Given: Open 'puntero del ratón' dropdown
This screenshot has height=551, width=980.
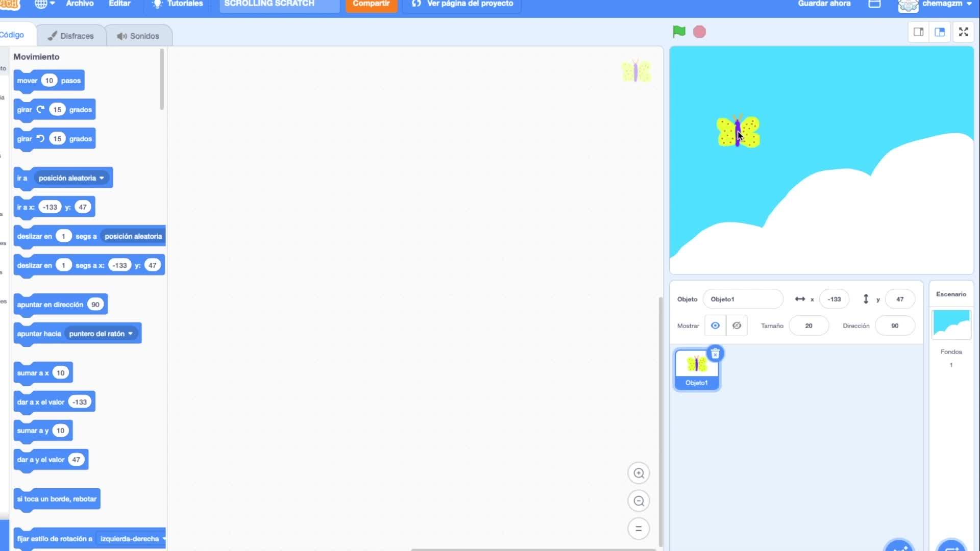Looking at the screenshot, I should point(130,334).
